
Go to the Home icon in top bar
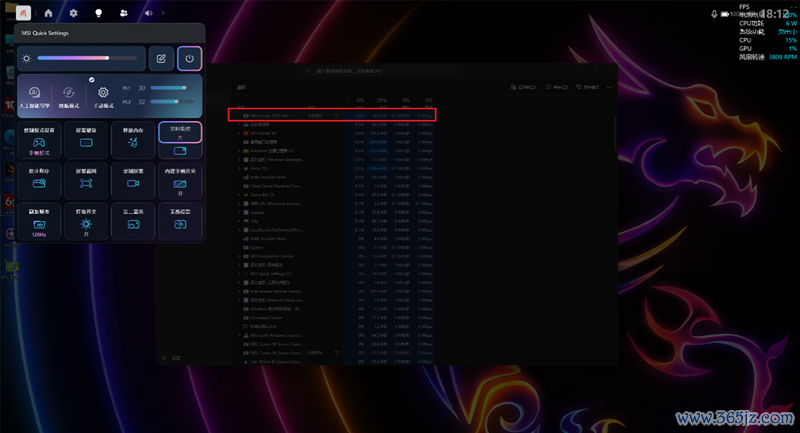pyautogui.click(x=48, y=13)
